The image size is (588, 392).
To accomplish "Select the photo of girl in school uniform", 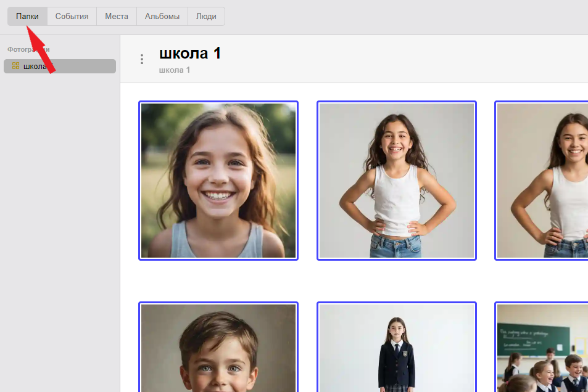I will click(397, 347).
